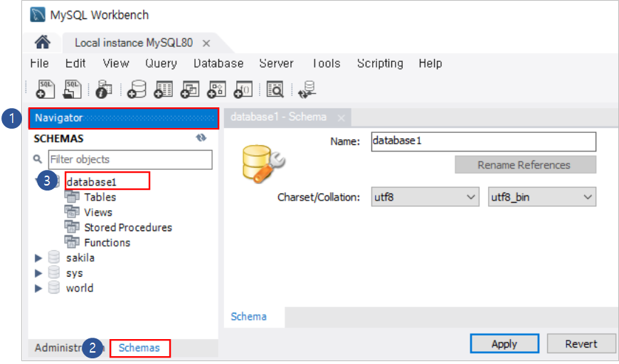Open the View menu
Image resolution: width=619 pixels, height=364 pixels.
[x=116, y=63]
